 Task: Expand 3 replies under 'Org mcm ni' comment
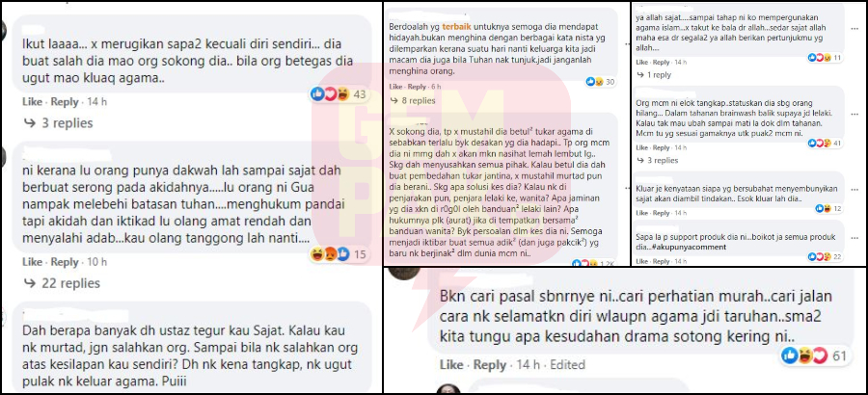[x=657, y=161]
